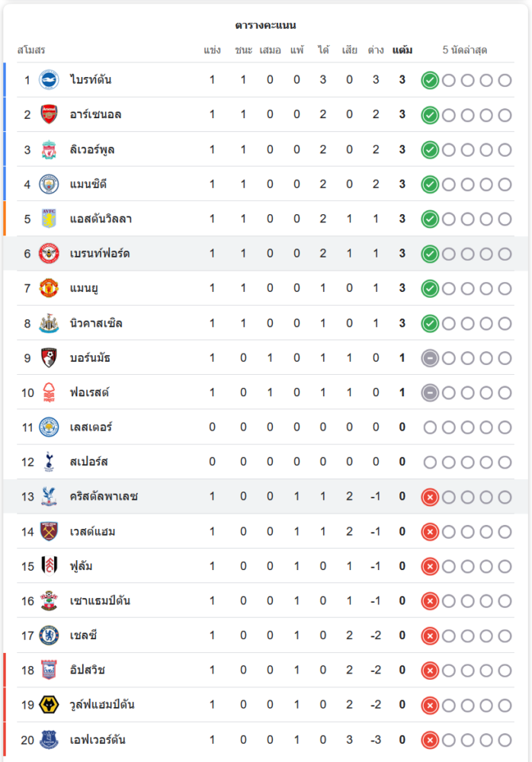Select the สเปอร์ส team name

[x=88, y=462]
